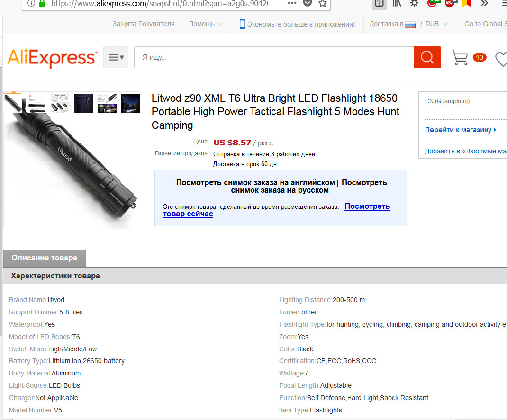Click the mobile app savings phone icon
Screen dimensions: 507x420
tap(242, 24)
